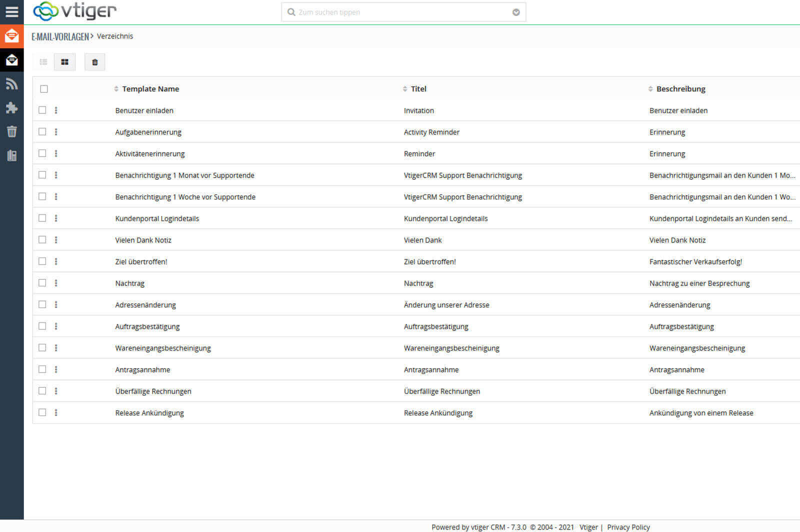Open row actions menu for Release Ankündigung
800x532 pixels.
click(x=56, y=412)
